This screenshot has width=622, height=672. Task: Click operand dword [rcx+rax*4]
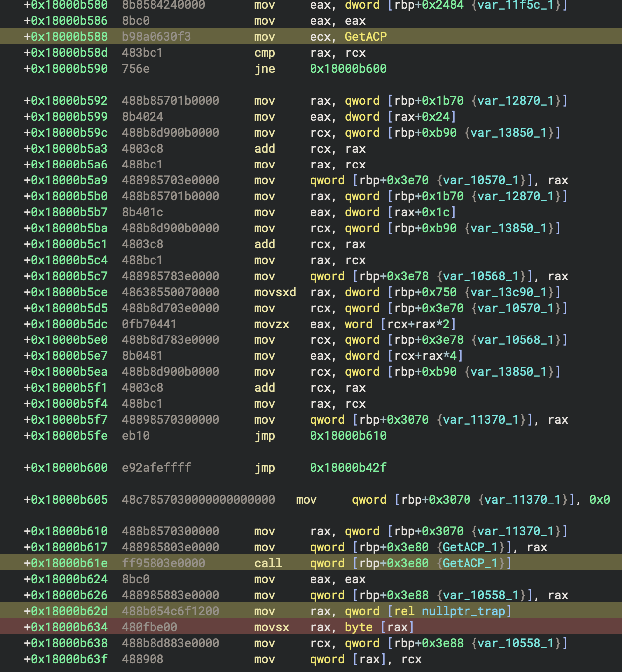pos(404,356)
